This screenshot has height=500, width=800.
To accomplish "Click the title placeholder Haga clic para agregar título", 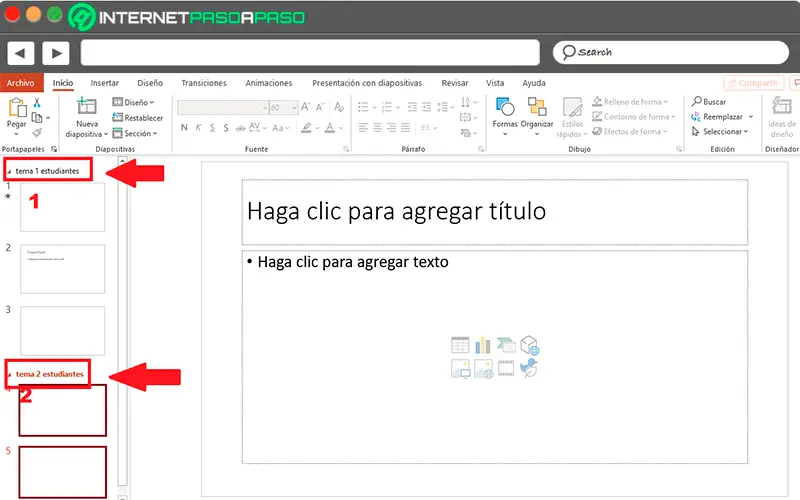I will 494,212.
